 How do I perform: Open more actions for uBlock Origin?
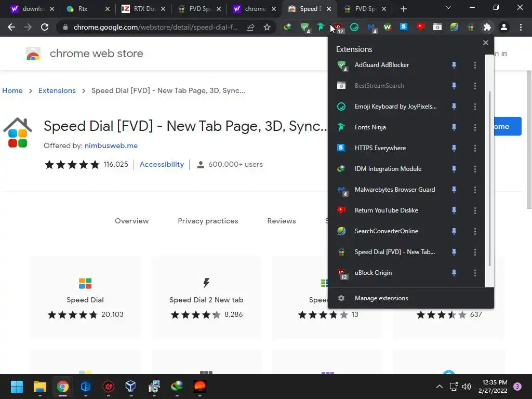click(x=475, y=273)
